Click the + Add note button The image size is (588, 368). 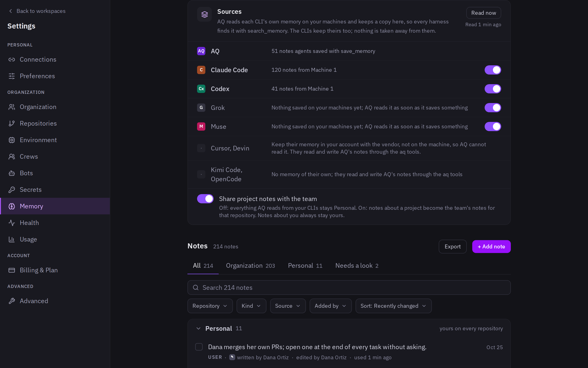tap(491, 247)
